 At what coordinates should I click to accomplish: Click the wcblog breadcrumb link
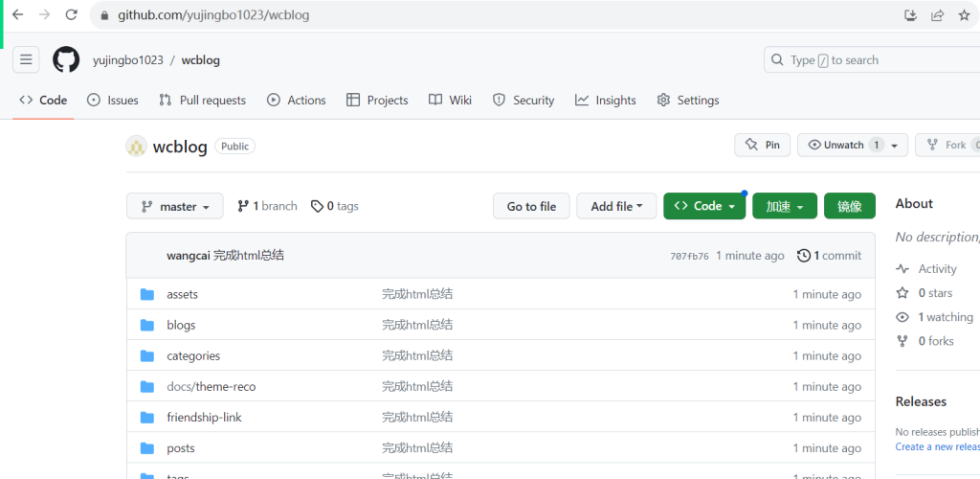pyautogui.click(x=201, y=60)
